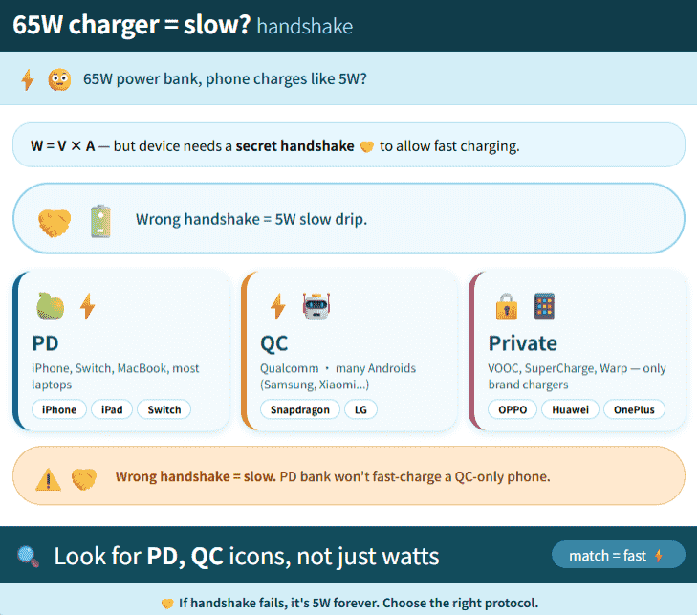Select the OPPO tag
This screenshot has height=616, width=698.
coord(513,409)
